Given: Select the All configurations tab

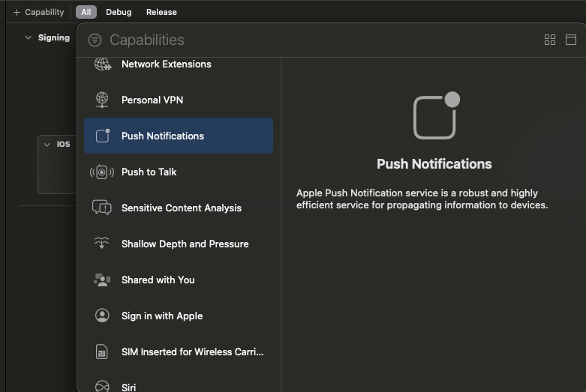Looking at the screenshot, I should [86, 12].
